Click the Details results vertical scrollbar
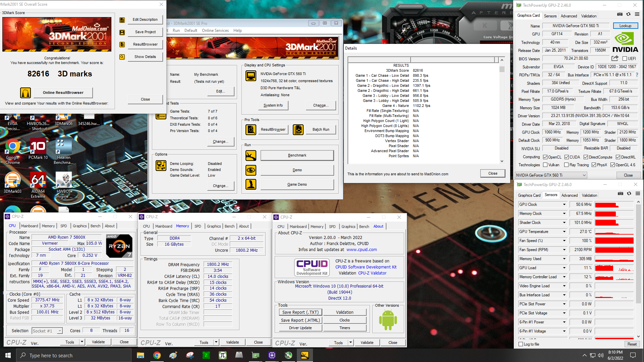The height and width of the screenshot is (362, 644). (502, 111)
